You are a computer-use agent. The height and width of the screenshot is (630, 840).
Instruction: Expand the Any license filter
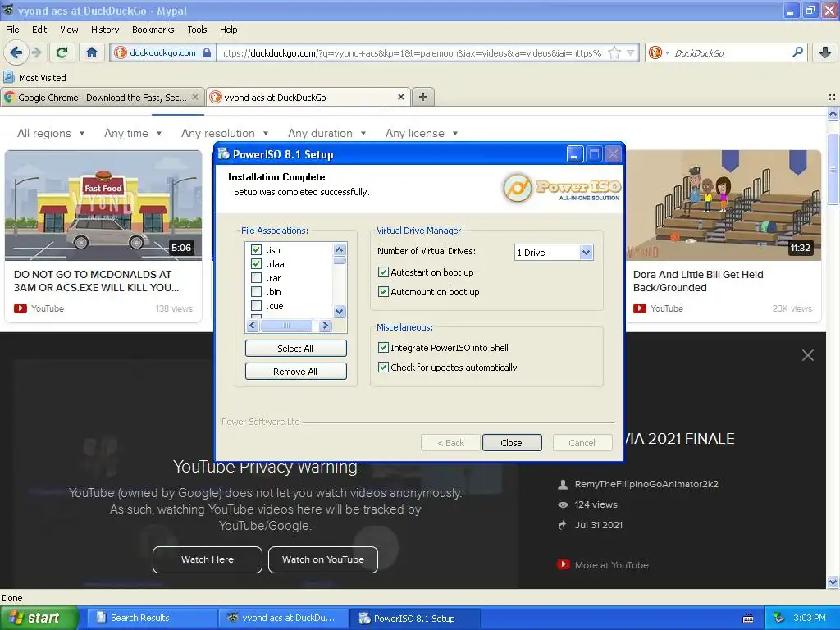(422, 134)
